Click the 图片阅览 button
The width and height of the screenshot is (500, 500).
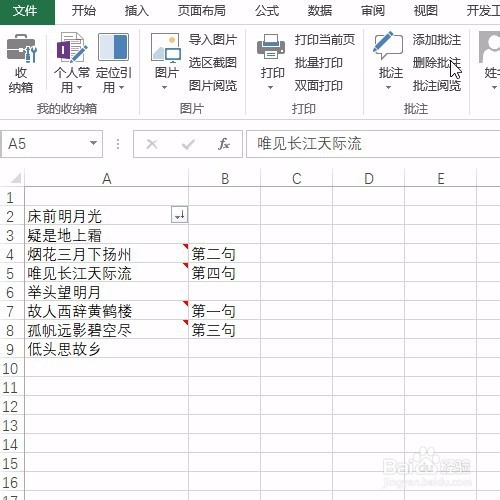point(213,86)
